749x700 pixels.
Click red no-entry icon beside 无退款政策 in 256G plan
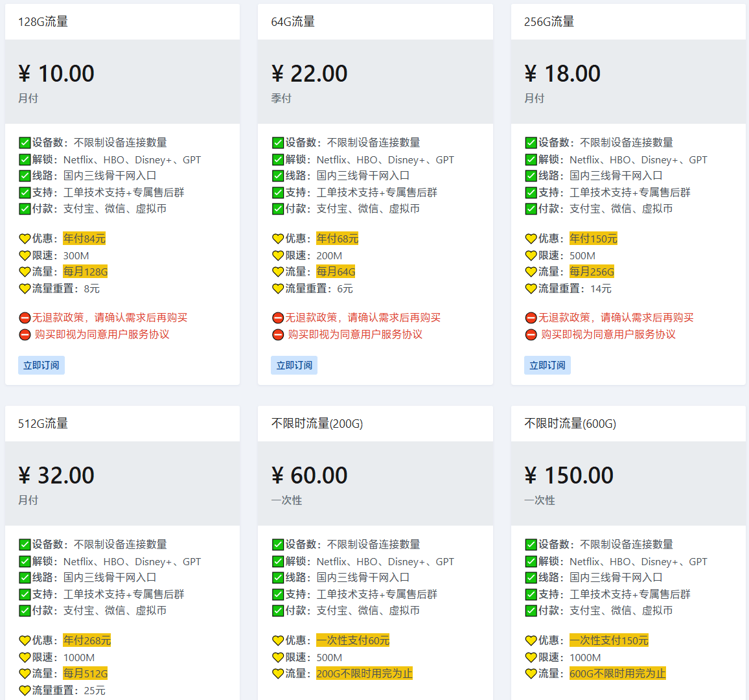pos(531,318)
